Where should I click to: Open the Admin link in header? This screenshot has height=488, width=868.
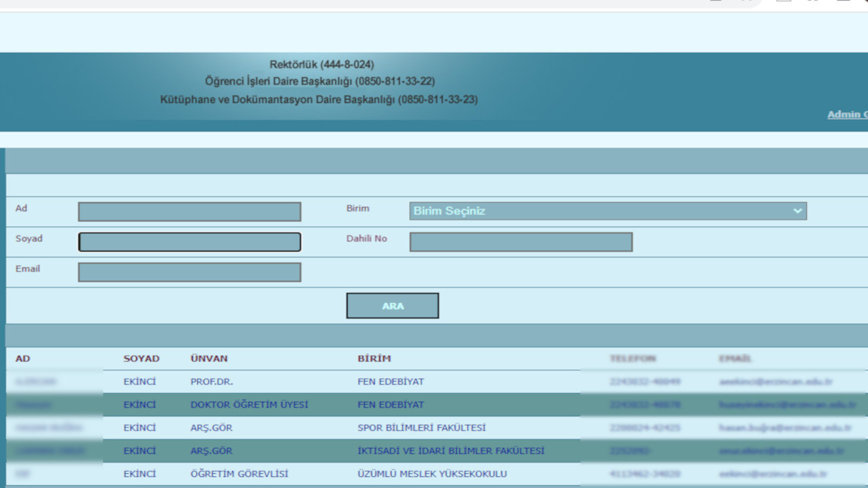click(x=847, y=115)
